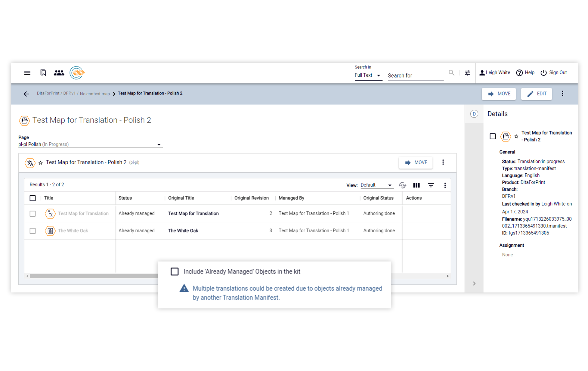Expand the Page language dropdown
Screen dimensions: 588x371
click(x=90, y=144)
